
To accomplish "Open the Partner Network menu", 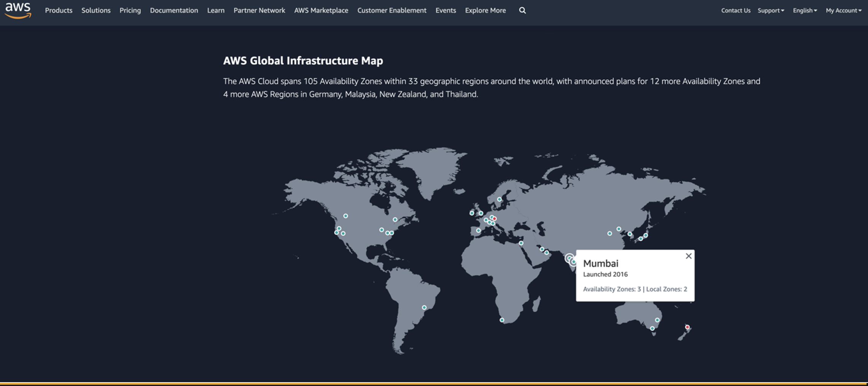I will point(259,10).
